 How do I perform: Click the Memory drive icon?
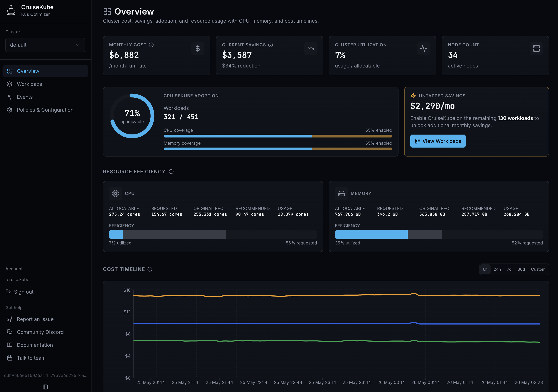tap(341, 193)
